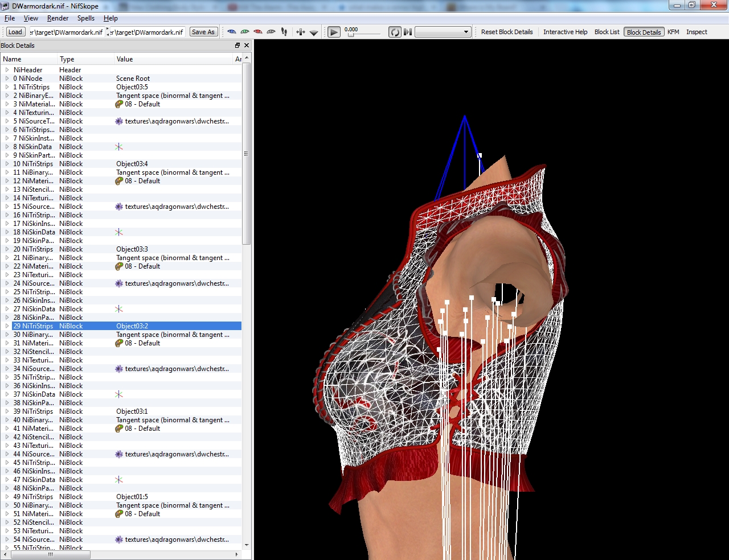
Task: Open the Help menu
Action: pos(110,18)
